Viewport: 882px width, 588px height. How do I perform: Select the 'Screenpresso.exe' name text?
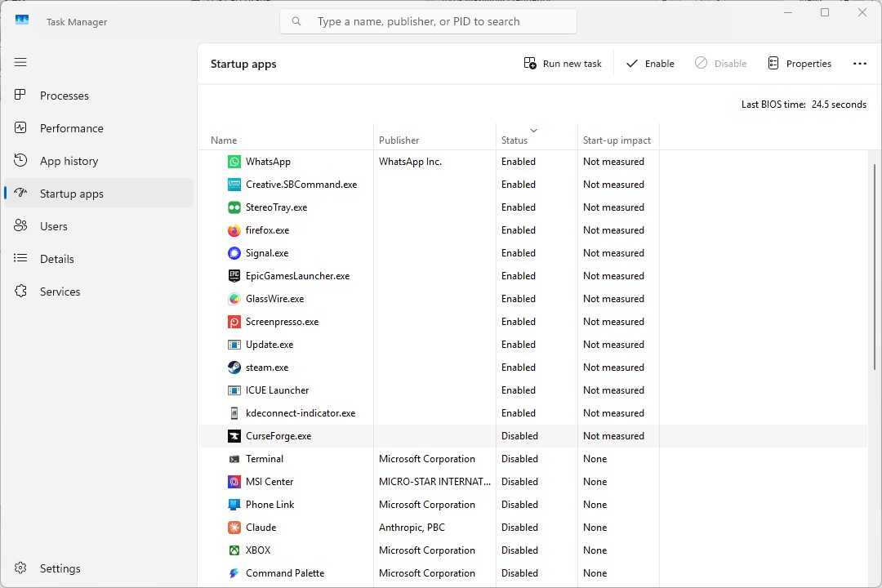tap(282, 322)
